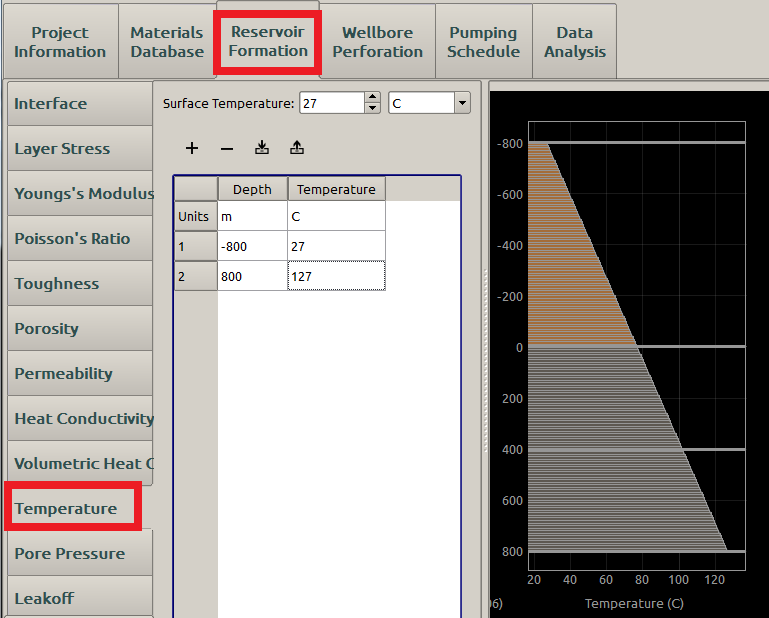Select the Units row header
The image size is (769, 618).
coord(196,216)
